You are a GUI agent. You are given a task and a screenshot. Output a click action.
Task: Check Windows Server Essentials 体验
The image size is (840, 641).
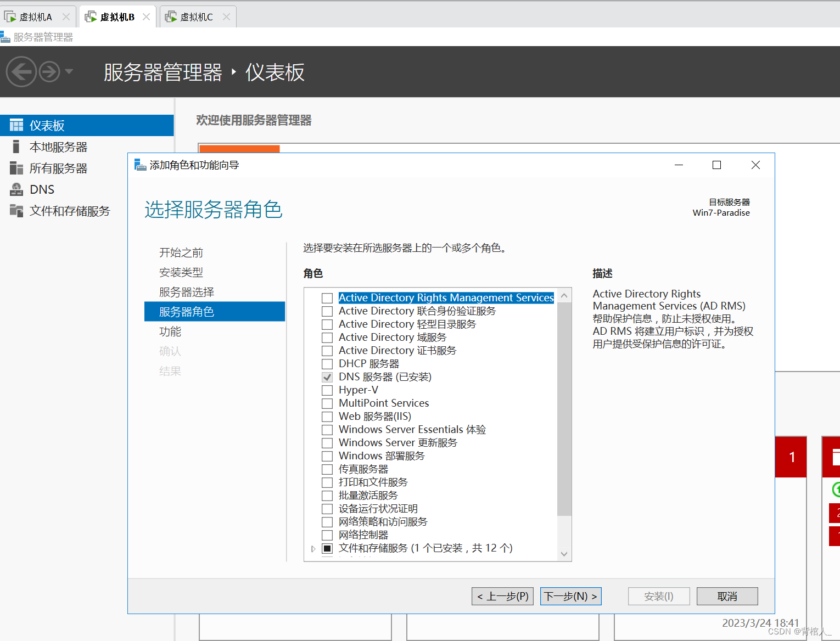(327, 430)
